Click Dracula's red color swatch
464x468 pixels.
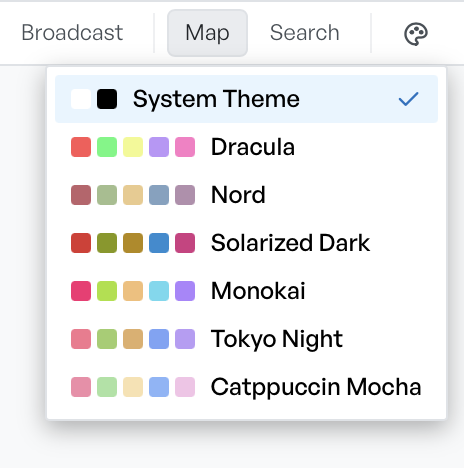click(81, 147)
